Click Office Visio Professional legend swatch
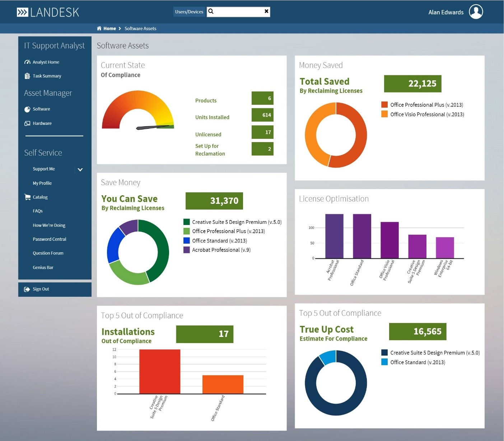Image resolution: width=504 pixels, height=441 pixels. [x=384, y=114]
